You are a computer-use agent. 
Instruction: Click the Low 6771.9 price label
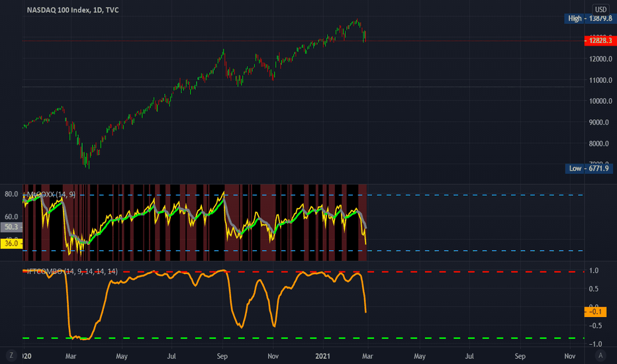click(589, 168)
